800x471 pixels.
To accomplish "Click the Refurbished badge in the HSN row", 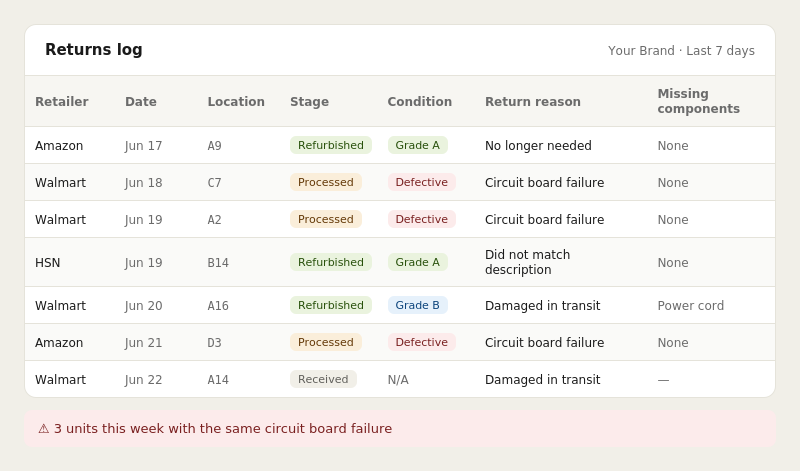I will [x=331, y=262].
